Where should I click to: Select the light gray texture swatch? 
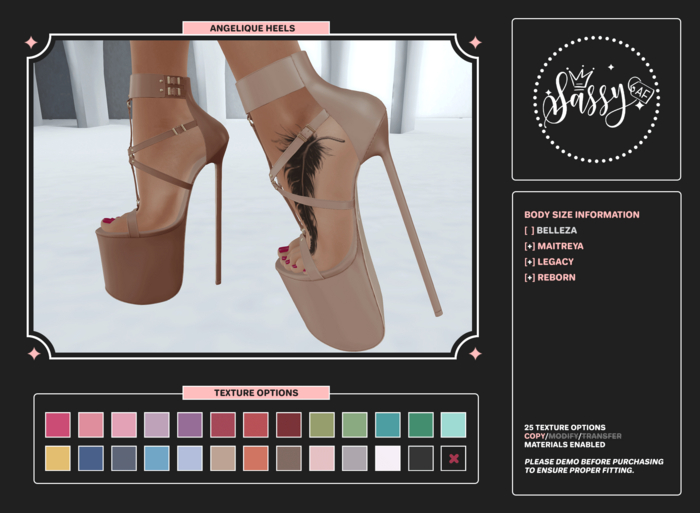355,458
